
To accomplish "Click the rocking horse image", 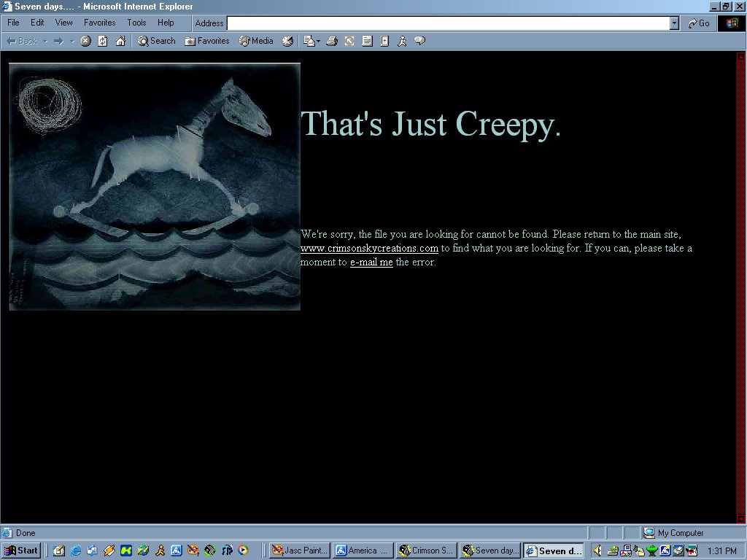I will (155, 187).
